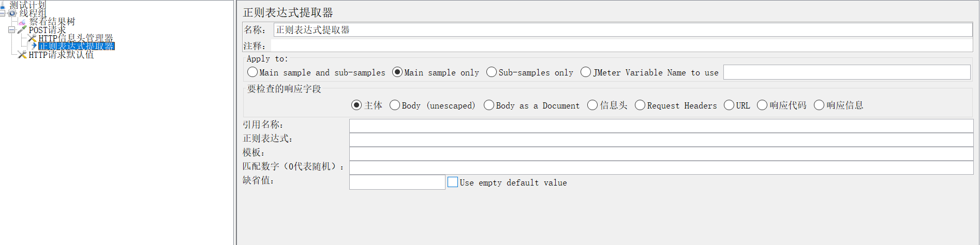This screenshot has width=980, height=245.
Task: Open HTTP信息头管理器 tree node
Action: pyautogui.click(x=76, y=38)
